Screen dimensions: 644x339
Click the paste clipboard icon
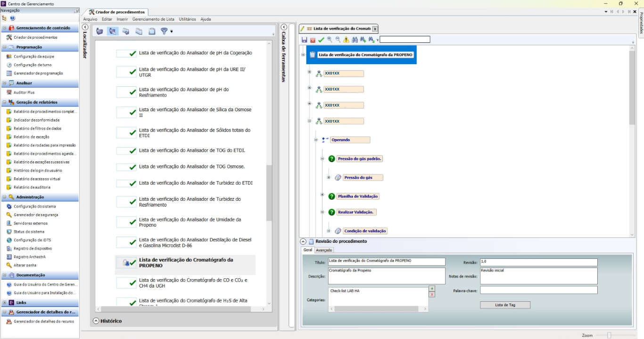(152, 31)
